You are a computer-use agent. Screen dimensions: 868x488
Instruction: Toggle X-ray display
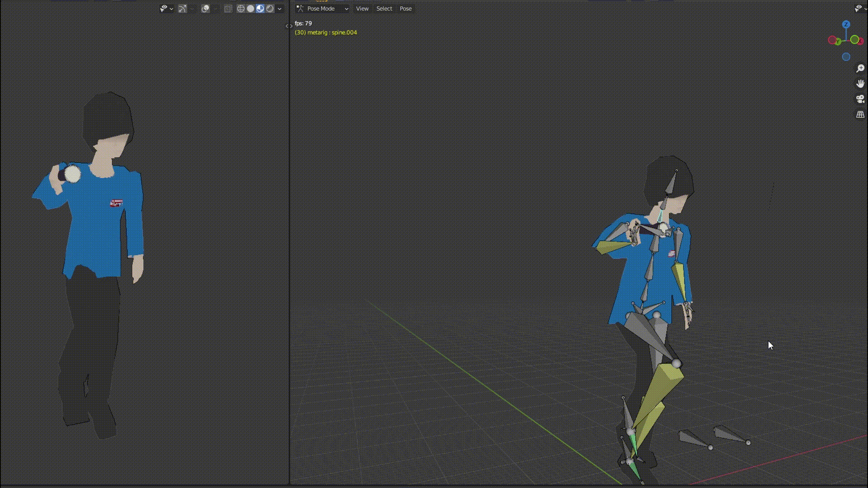(x=228, y=9)
